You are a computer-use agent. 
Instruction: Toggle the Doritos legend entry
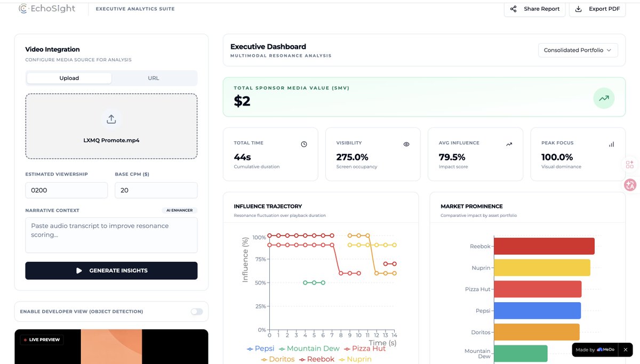[277, 359]
